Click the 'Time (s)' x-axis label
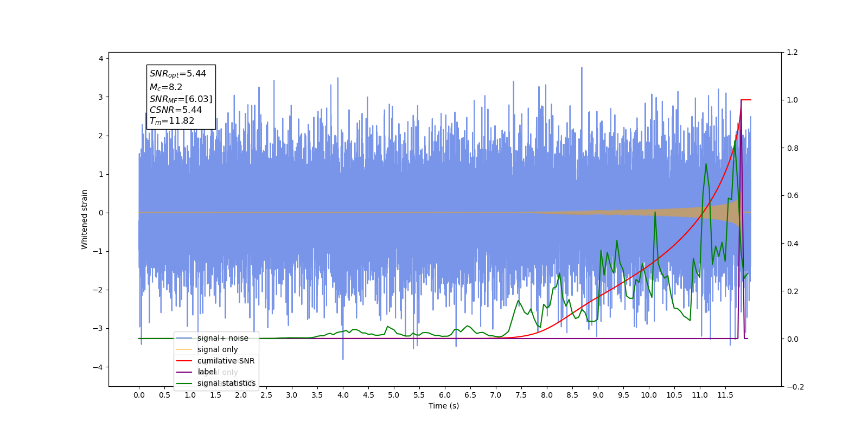Image resolution: width=868 pixels, height=434 pixels. (444, 406)
